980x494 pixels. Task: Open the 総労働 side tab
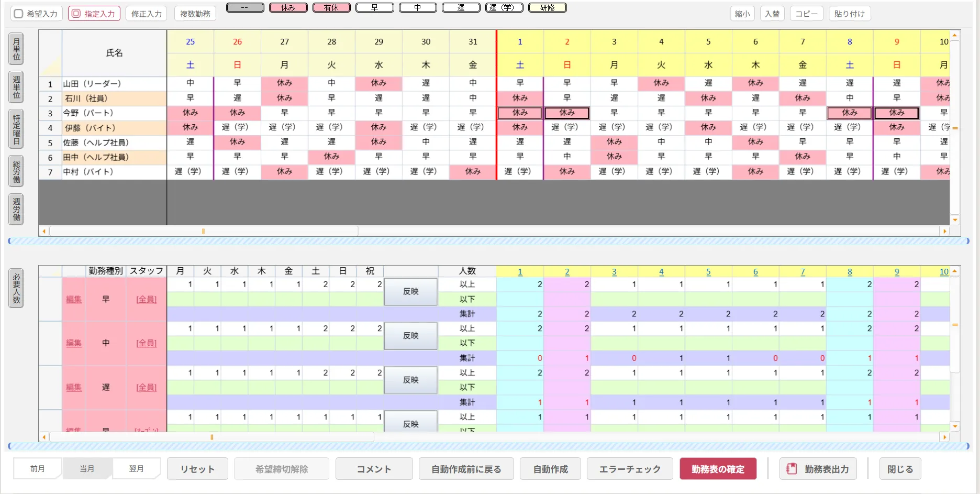(x=16, y=171)
